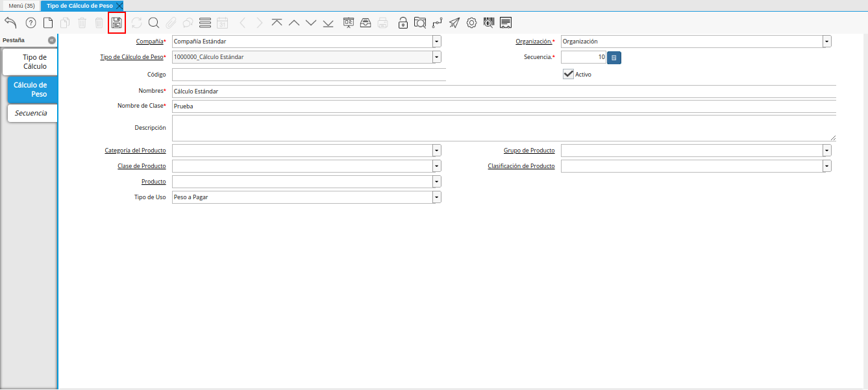Open the chat bubbles icon
868x390 pixels.
[188, 23]
